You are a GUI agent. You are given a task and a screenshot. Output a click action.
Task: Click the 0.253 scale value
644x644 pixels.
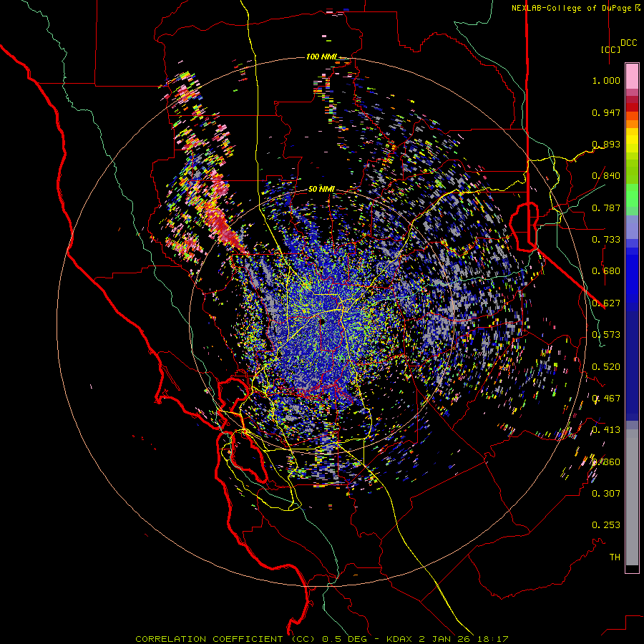(x=606, y=525)
